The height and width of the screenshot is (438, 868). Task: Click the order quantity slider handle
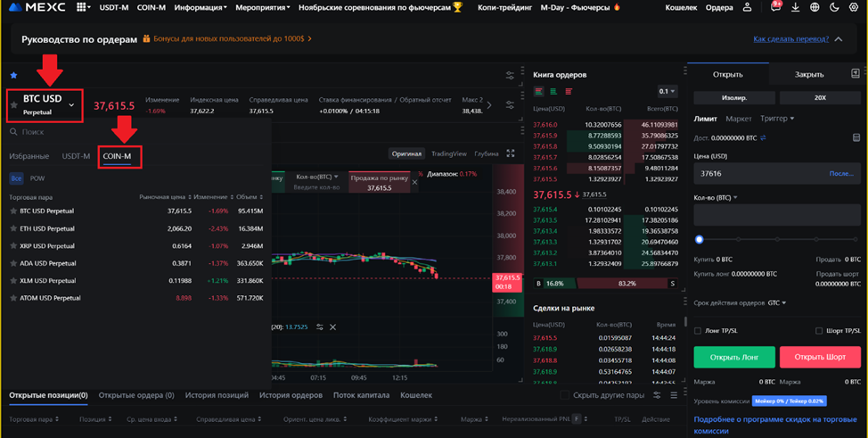click(700, 239)
